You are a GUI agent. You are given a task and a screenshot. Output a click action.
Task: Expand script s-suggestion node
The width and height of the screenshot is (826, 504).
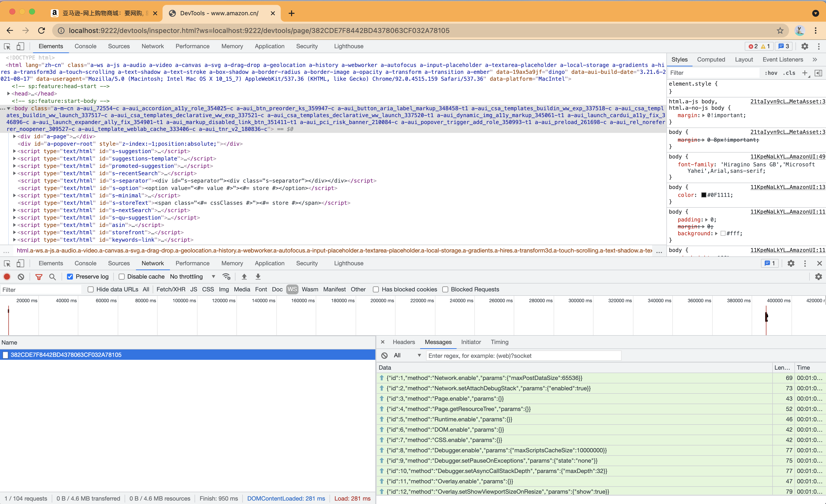pos(15,151)
